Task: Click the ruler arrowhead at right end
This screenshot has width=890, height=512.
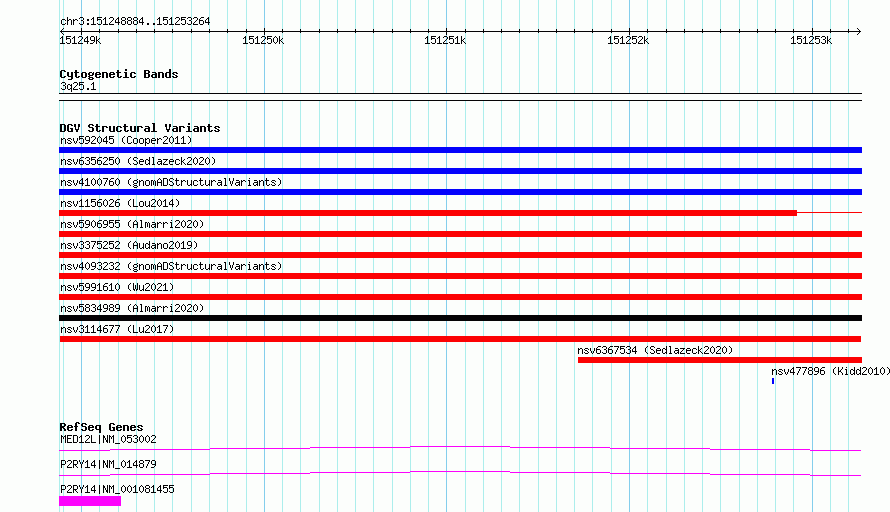Action: 858,31
